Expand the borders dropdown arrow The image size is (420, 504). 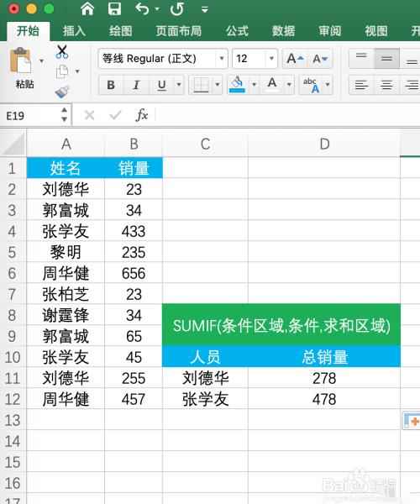[x=218, y=85]
